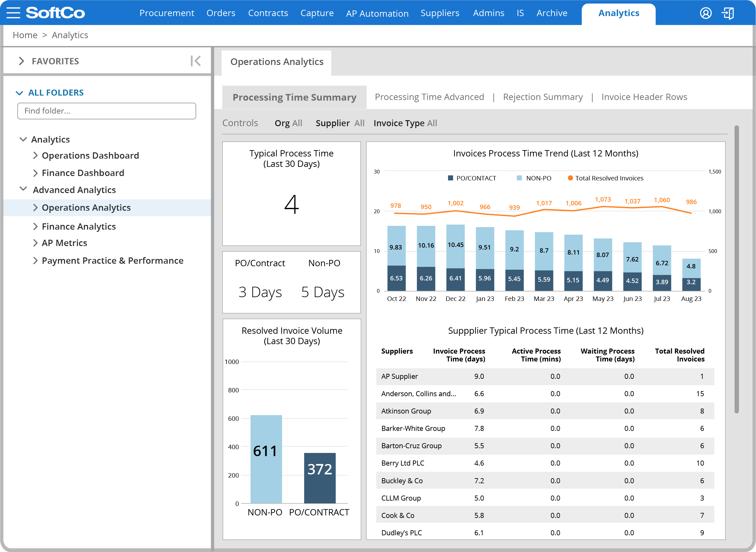Image resolution: width=756 pixels, height=552 pixels.
Task: Switch to Rejection Summary tab
Action: 542,97
